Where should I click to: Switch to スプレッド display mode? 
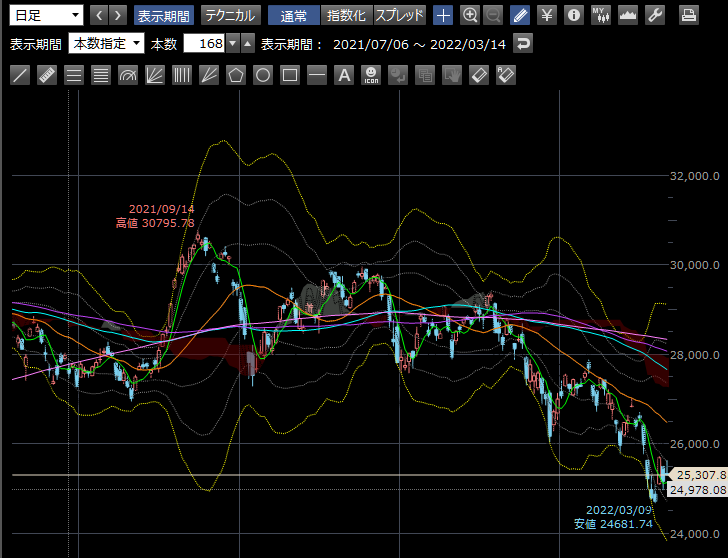click(400, 15)
